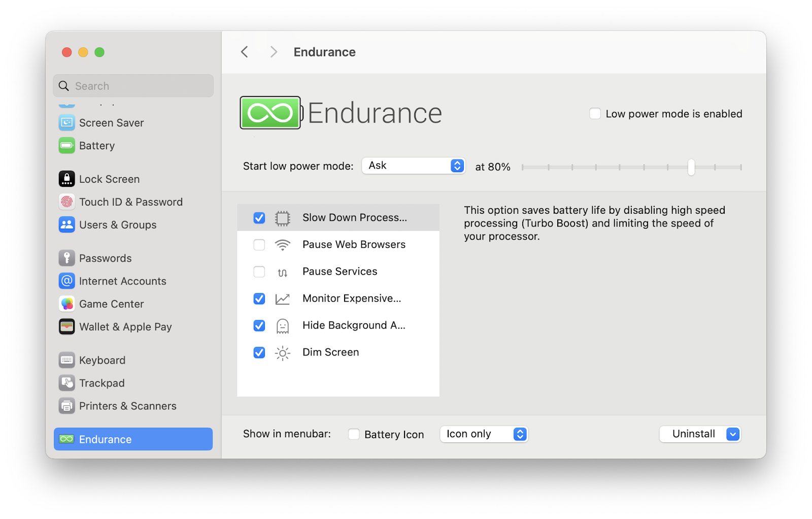Viewport: 812px width, 519px height.
Task: Open Internet Accounts label in sidebar
Action: pyautogui.click(x=123, y=281)
